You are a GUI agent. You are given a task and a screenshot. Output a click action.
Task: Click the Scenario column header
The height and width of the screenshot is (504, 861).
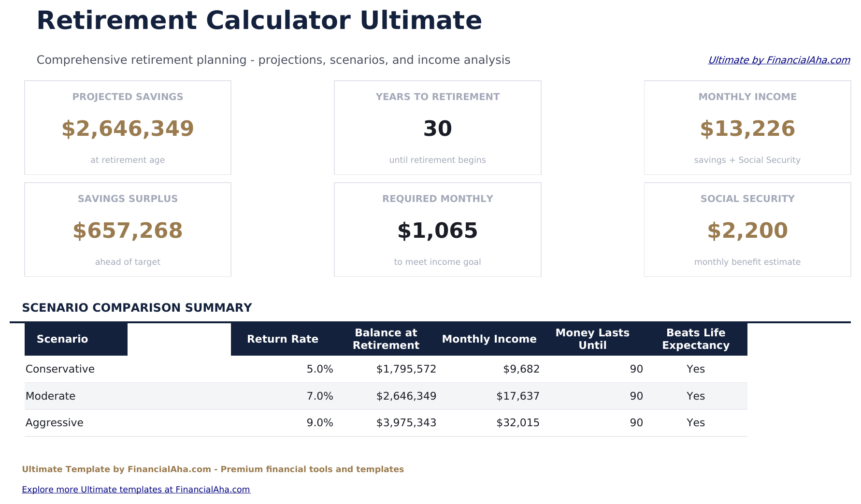(x=62, y=339)
